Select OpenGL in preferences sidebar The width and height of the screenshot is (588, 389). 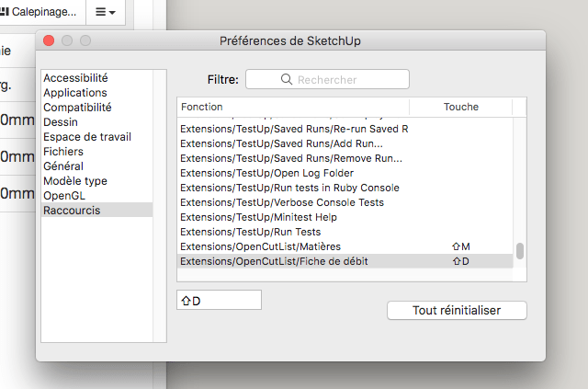(96, 196)
